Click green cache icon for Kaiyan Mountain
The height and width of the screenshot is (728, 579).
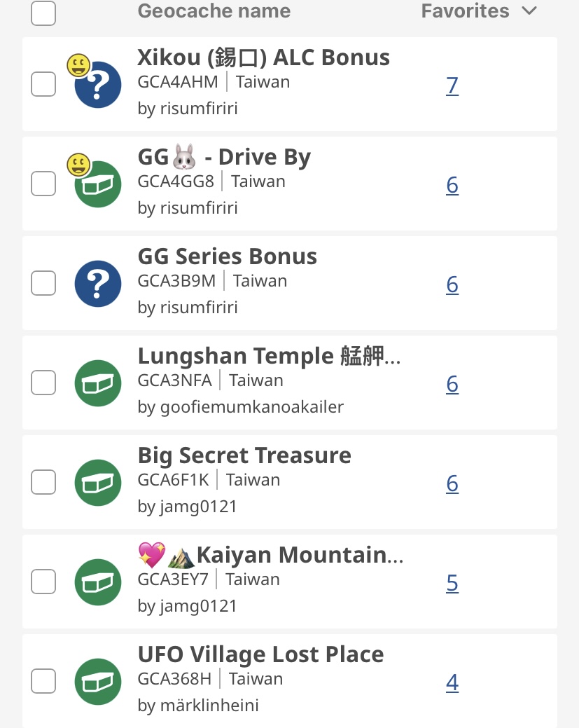pyautogui.click(x=98, y=582)
